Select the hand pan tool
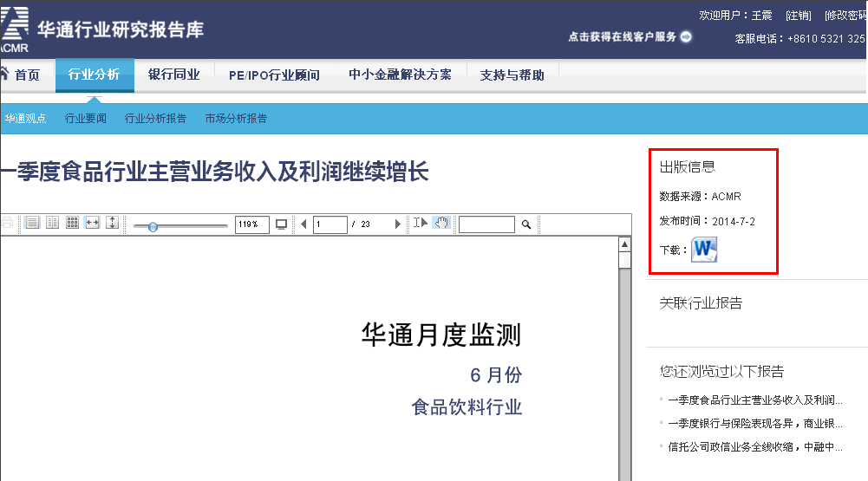Viewport: 868px width, 481px height. (441, 223)
